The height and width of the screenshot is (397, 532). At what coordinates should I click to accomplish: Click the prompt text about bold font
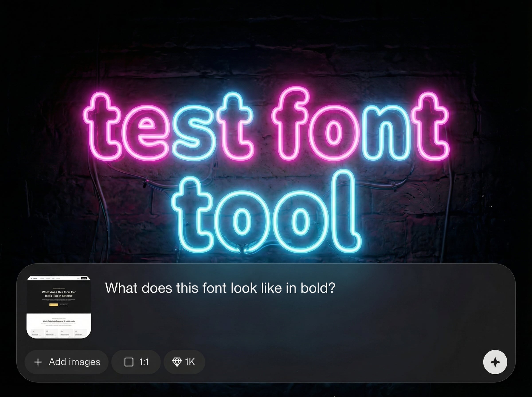click(220, 288)
